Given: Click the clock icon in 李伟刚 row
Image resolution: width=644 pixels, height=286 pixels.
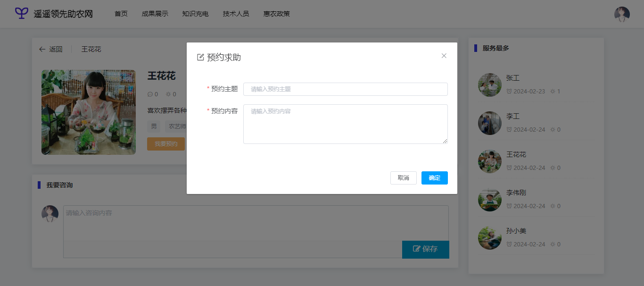Looking at the screenshot, I should [509, 206].
